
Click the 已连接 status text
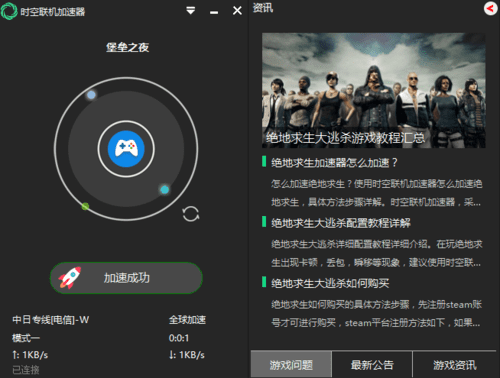(26, 370)
